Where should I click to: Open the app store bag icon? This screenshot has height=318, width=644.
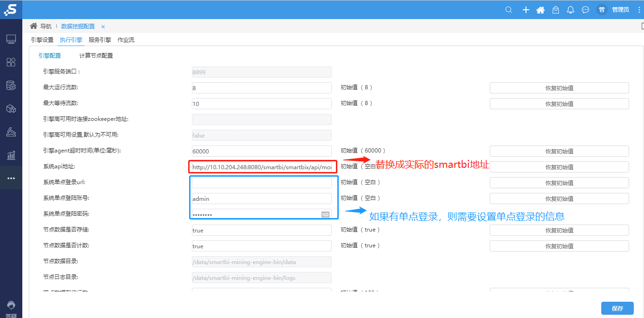[555, 10]
